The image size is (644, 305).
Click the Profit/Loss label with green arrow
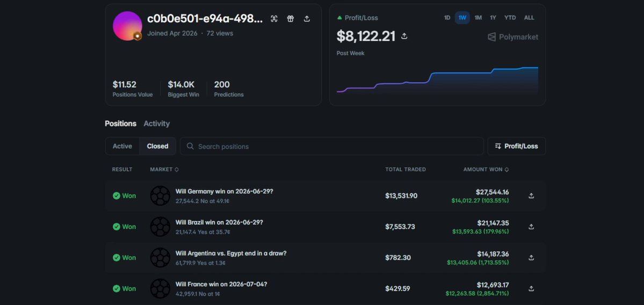click(x=357, y=18)
